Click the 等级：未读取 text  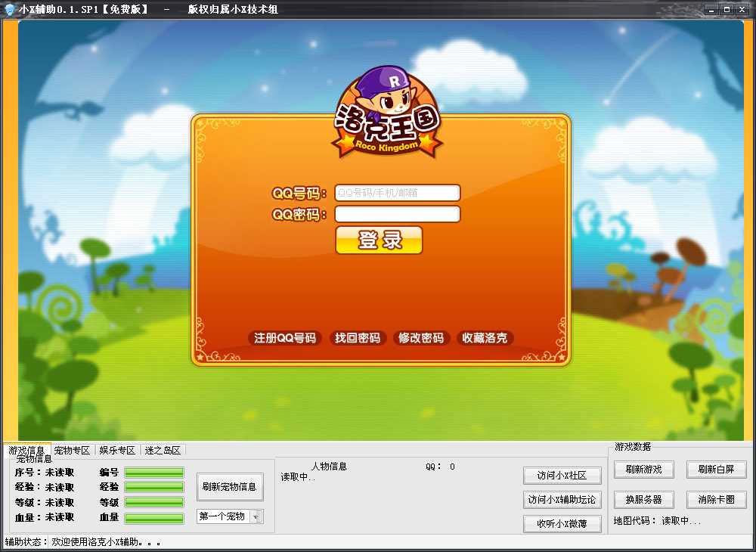45,502
